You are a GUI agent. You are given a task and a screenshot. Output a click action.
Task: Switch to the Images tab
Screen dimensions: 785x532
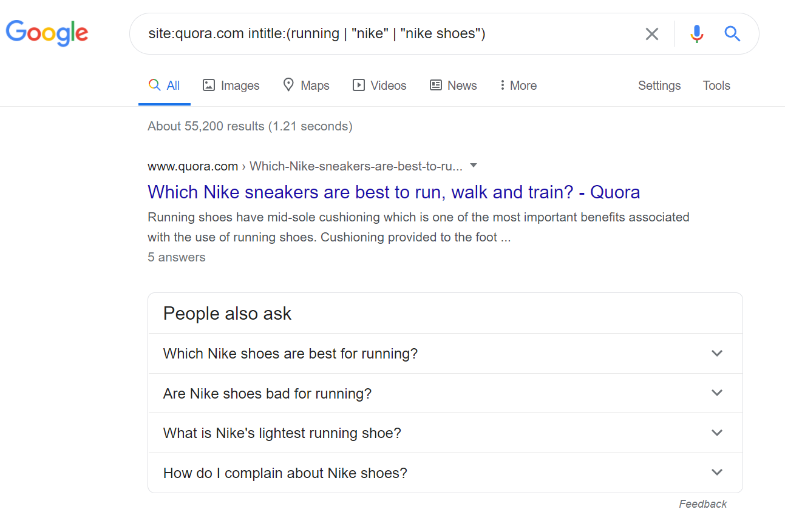pyautogui.click(x=231, y=86)
